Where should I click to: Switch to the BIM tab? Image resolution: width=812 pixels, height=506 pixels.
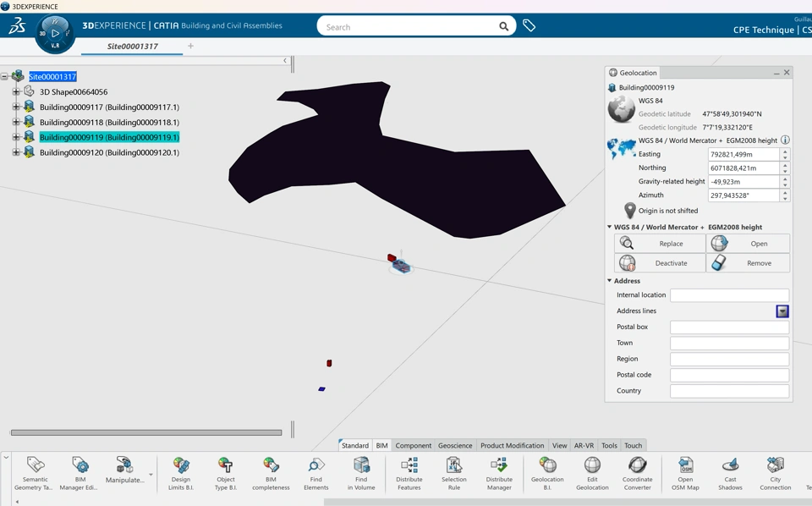pyautogui.click(x=381, y=445)
